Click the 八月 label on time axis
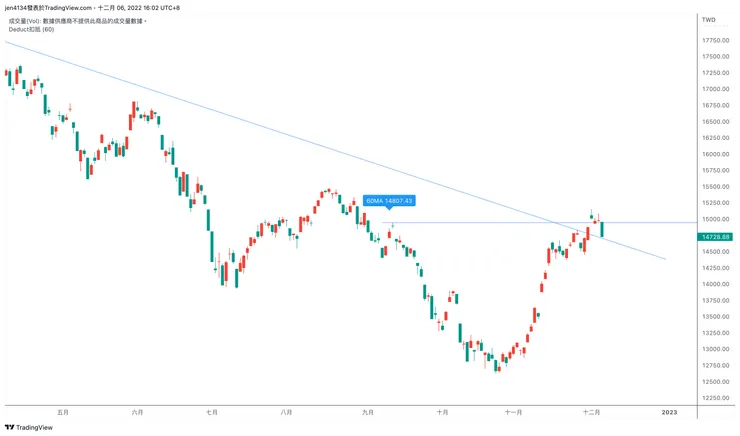The image size is (740, 436). [286, 411]
